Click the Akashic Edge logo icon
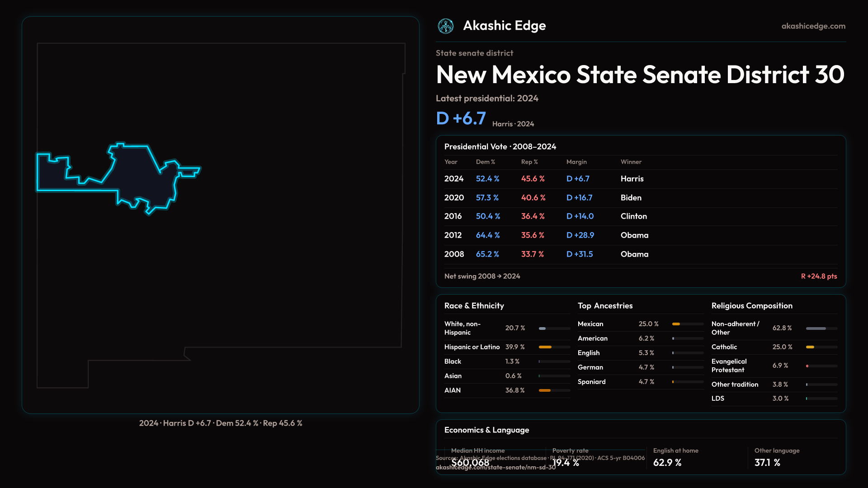Viewport: 868px width, 488px height. tap(445, 26)
